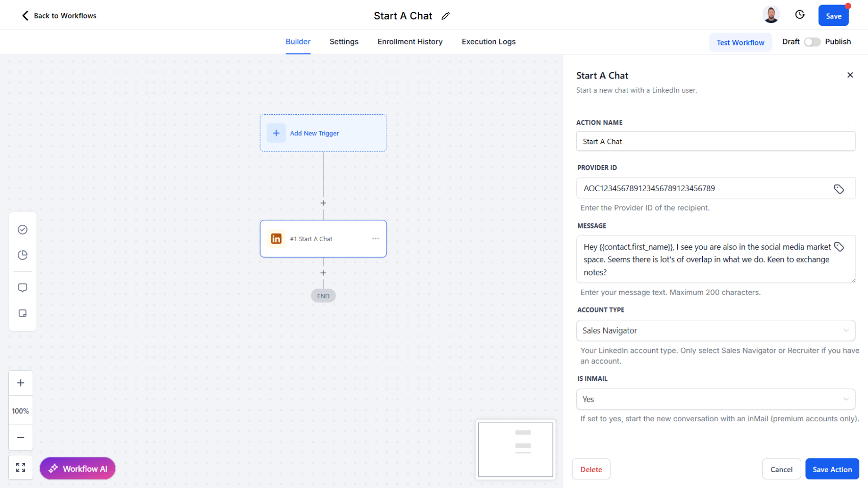
Task: Click Add New Trigger on the canvas
Action: click(323, 133)
